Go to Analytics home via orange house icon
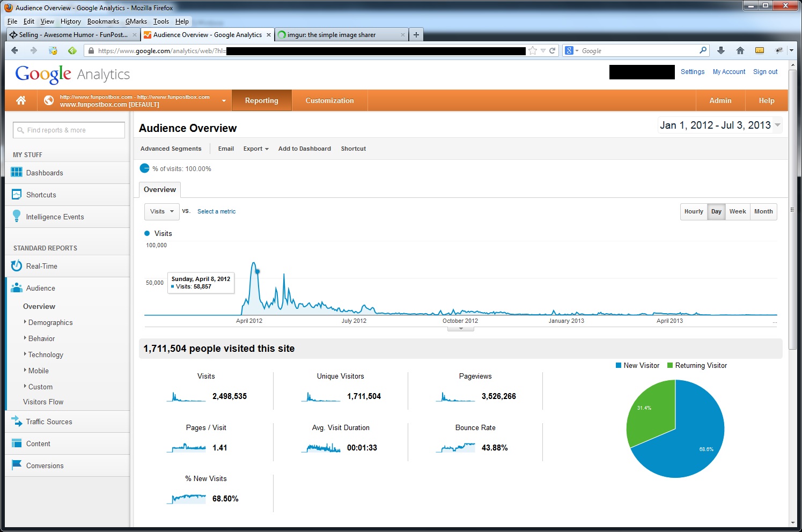Screen dimensions: 802x532 21,100
